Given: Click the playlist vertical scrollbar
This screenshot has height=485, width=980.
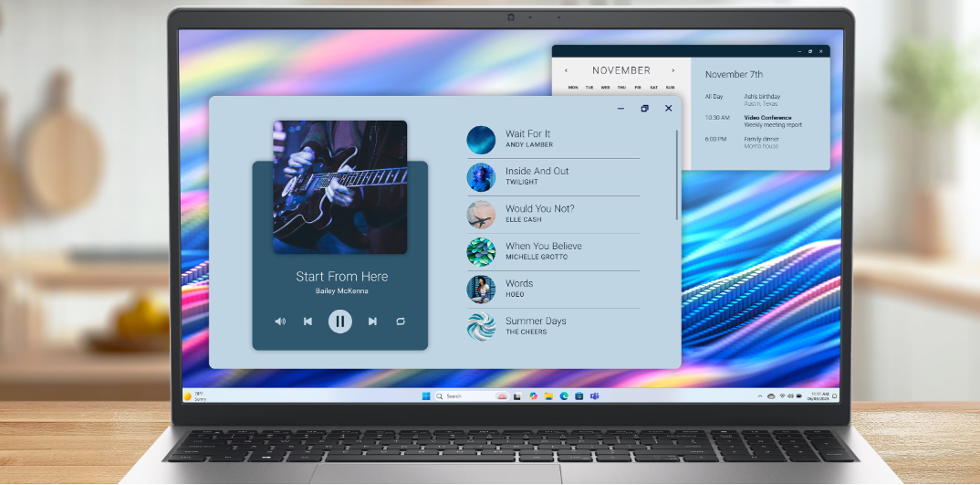Looking at the screenshot, I should [x=677, y=174].
